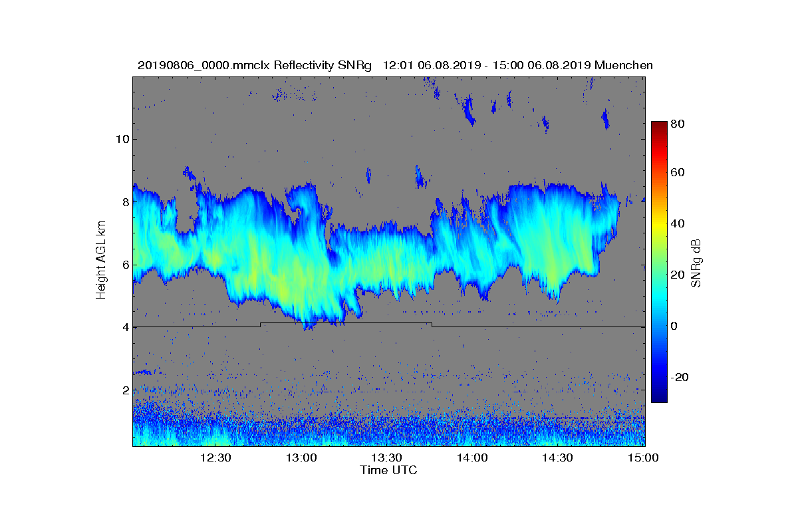Screen dimensions: 798x532
Task: Click the dark blue bottom of colorbar
Action: (x=658, y=397)
